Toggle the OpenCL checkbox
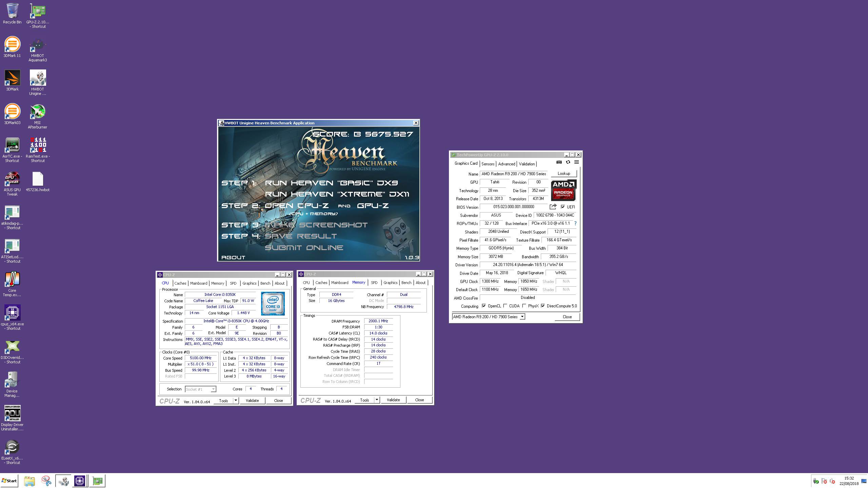 (484, 306)
